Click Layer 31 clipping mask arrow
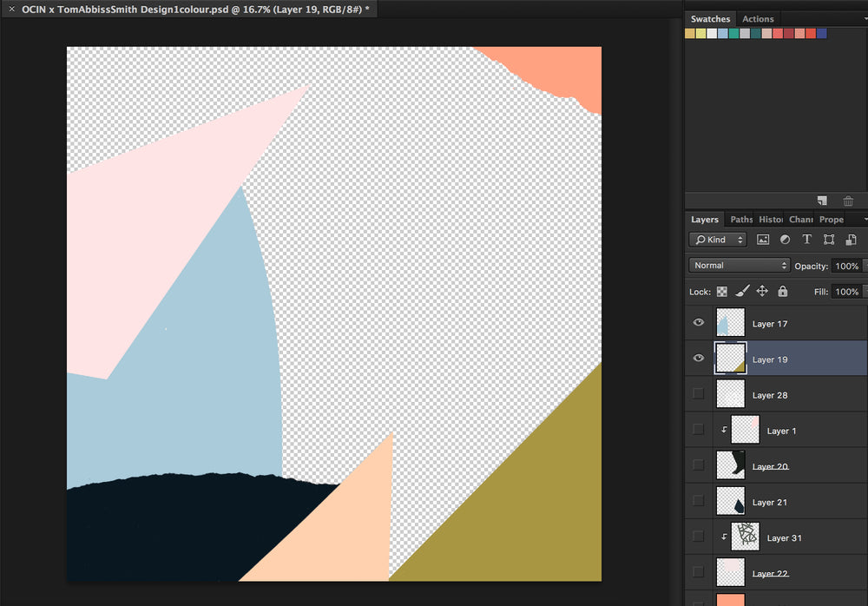Viewport: 868px width, 606px height. click(x=724, y=537)
